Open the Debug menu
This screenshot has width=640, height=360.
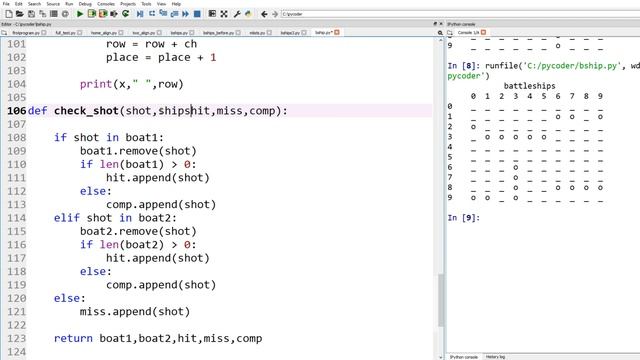(85, 4)
